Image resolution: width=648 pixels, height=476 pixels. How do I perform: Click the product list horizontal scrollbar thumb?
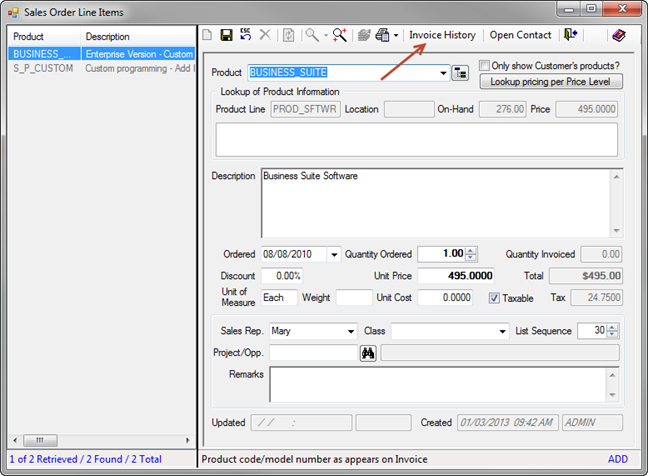click(40, 440)
